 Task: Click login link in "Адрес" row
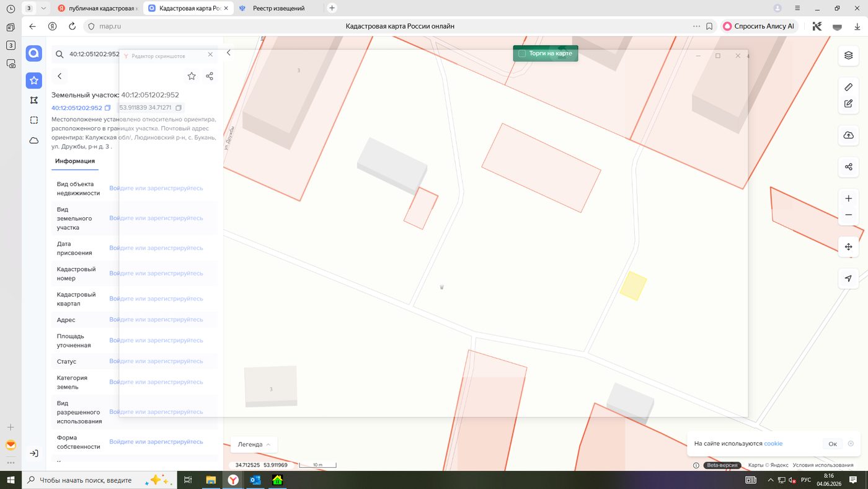156,320
